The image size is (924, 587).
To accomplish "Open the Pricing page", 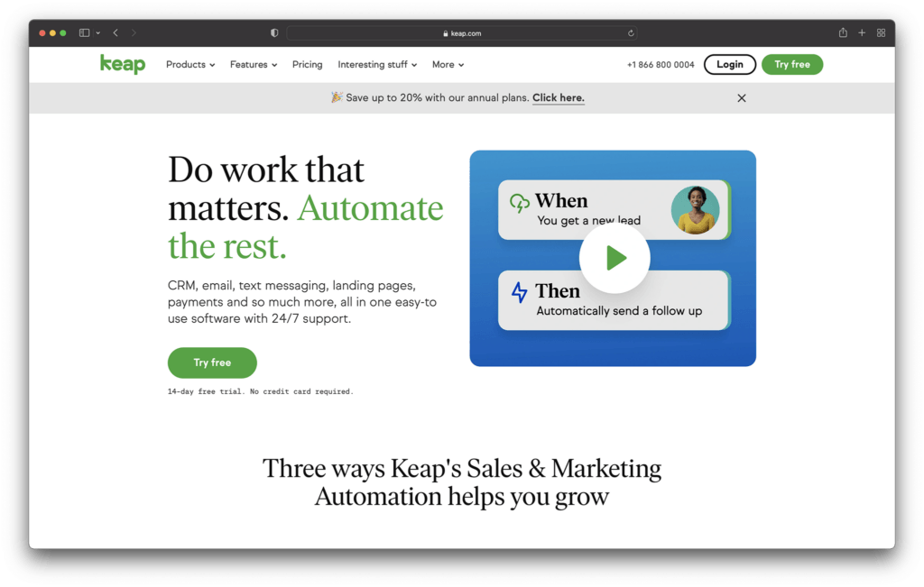I will click(307, 64).
